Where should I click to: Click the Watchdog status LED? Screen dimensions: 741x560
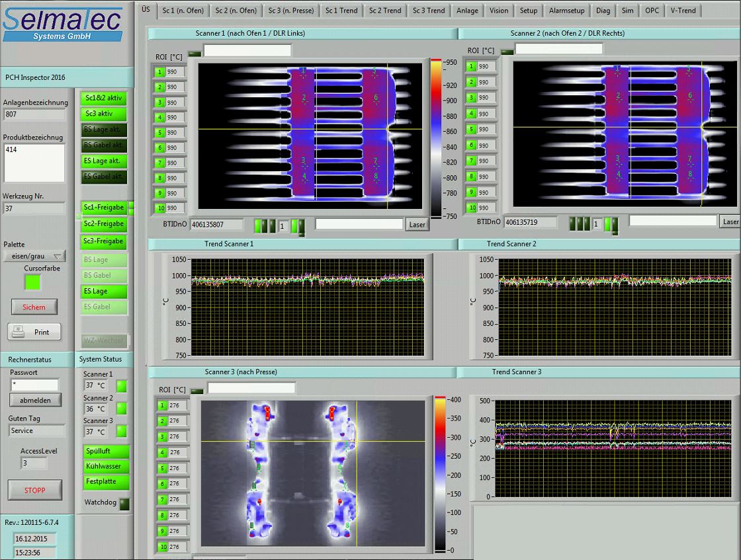124,503
